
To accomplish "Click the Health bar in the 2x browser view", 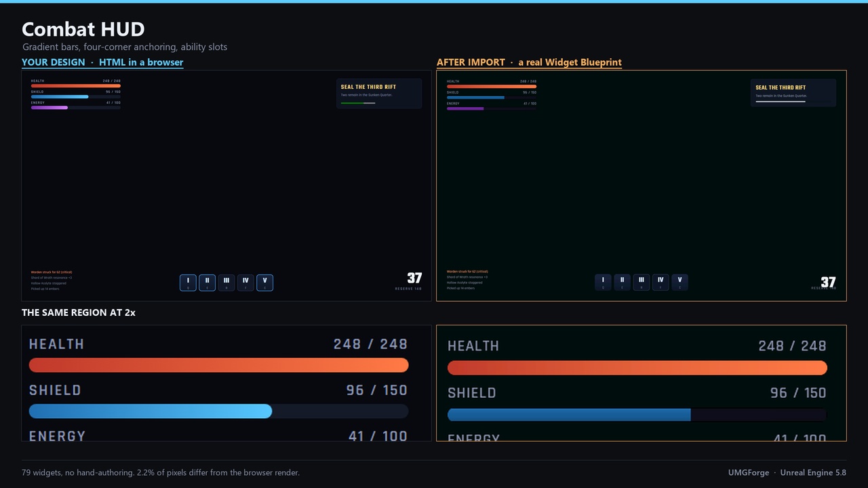I will [x=218, y=365].
